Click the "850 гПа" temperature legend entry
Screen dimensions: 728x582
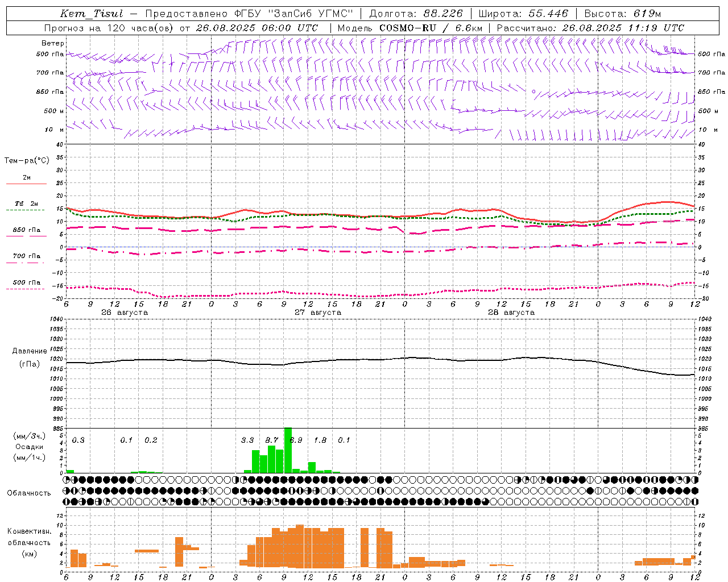coord(27,230)
